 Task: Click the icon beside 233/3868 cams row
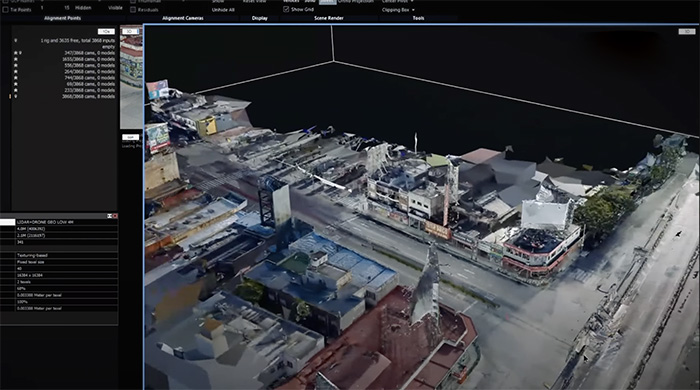pyautogui.click(x=16, y=90)
